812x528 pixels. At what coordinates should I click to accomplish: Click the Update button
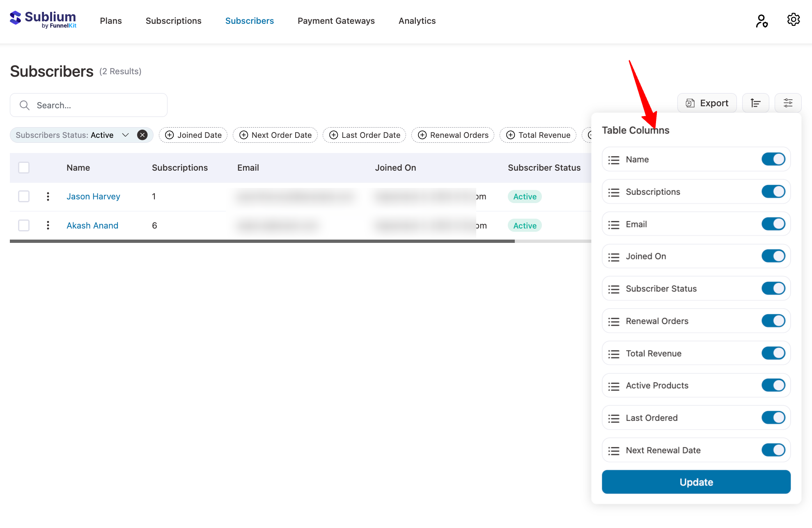click(x=695, y=482)
